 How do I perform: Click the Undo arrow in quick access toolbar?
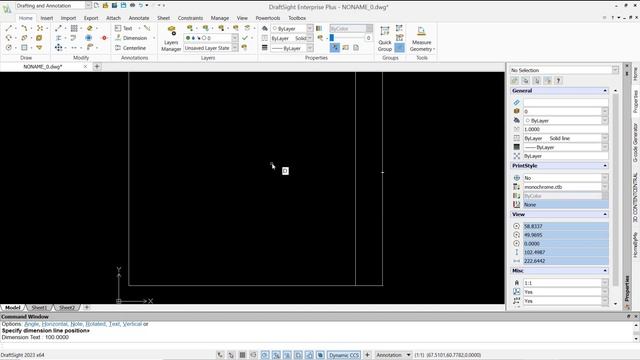pos(141,5)
